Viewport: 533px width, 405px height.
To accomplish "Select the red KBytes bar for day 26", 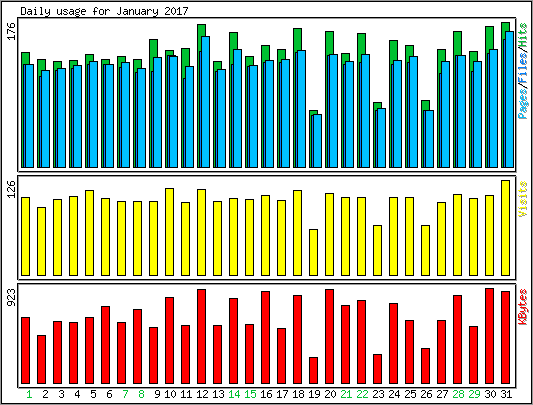I will coord(425,366).
